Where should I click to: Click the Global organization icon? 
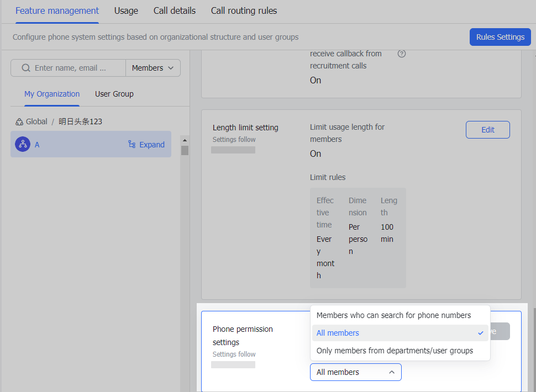pyautogui.click(x=16, y=121)
